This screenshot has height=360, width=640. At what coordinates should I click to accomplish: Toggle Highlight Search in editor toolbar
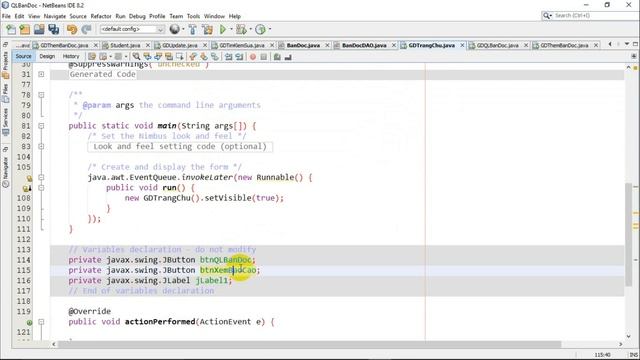click(x=169, y=57)
